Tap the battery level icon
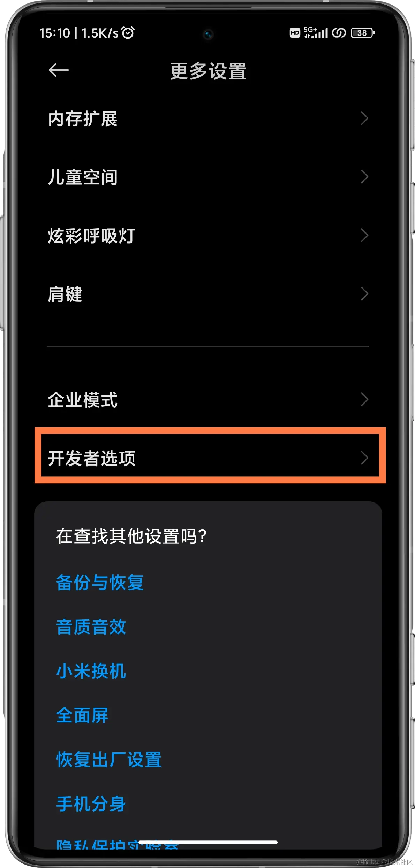 tap(363, 33)
